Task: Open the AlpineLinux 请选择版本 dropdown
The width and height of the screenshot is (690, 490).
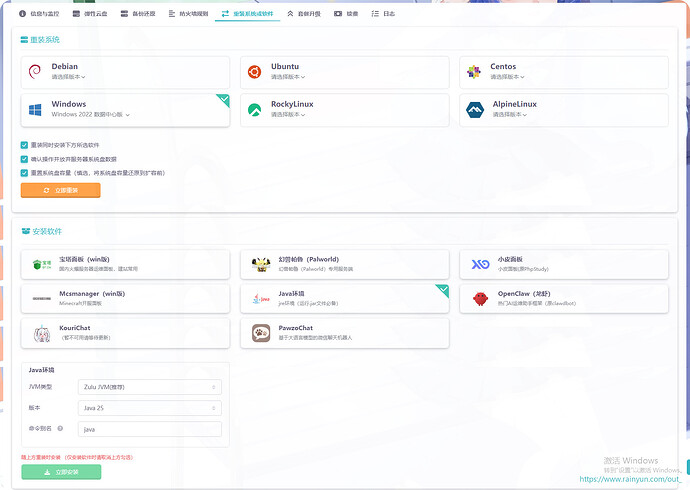Action: (510, 114)
